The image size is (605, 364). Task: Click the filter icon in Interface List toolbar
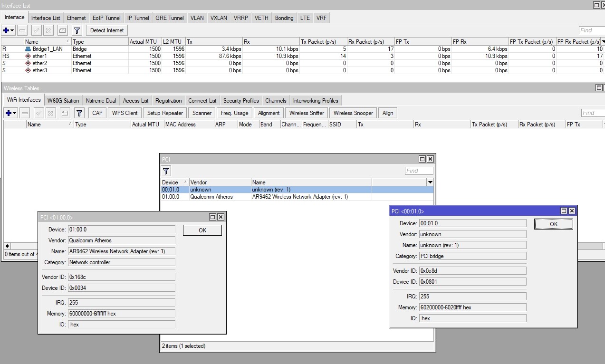point(77,30)
